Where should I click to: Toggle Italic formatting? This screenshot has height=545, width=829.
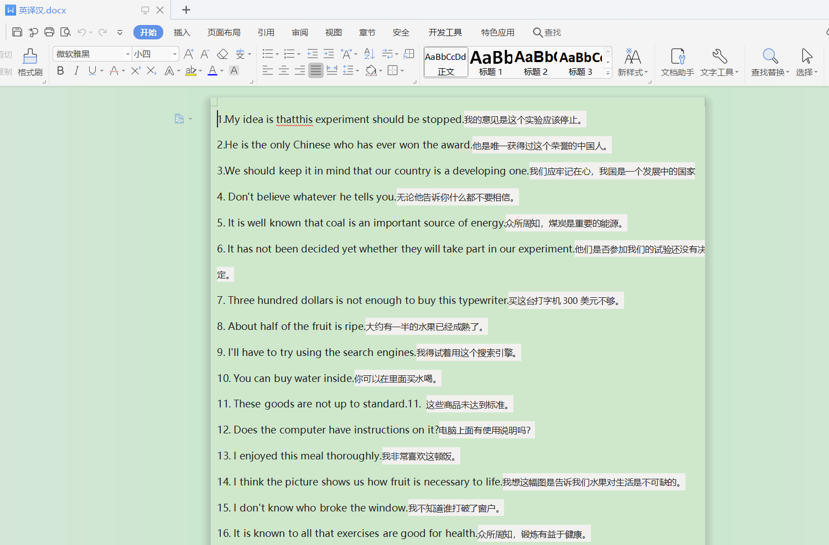[x=77, y=71]
